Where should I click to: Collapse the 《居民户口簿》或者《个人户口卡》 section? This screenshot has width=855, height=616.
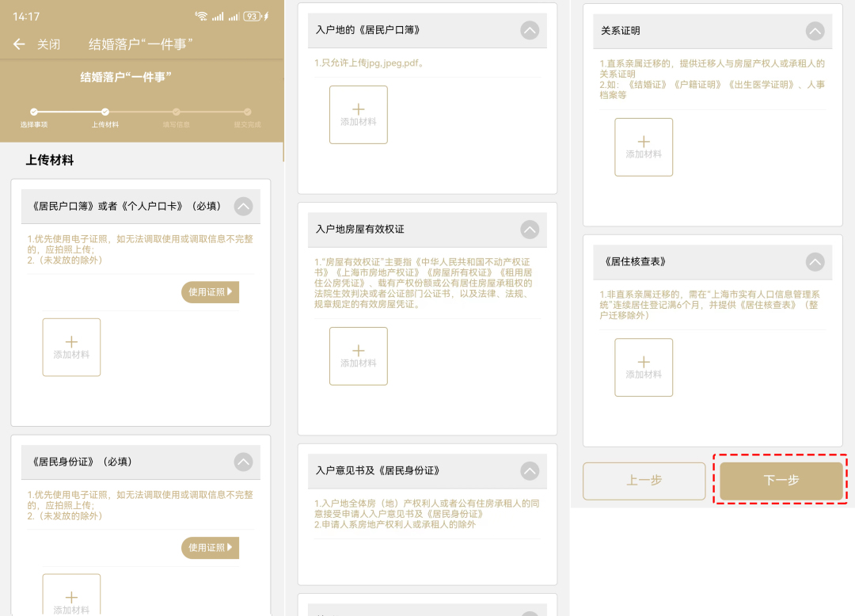(x=243, y=206)
